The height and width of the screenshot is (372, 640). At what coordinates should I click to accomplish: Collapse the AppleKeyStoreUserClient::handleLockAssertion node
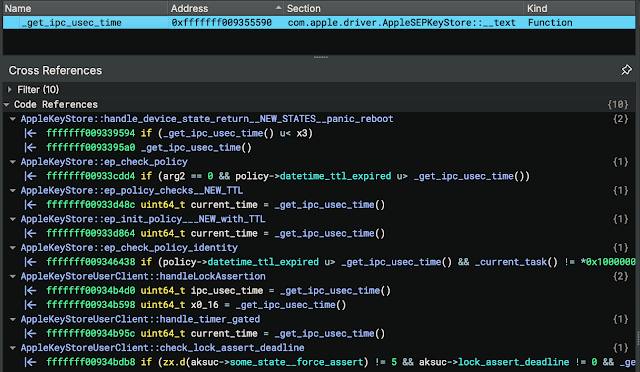(13, 276)
